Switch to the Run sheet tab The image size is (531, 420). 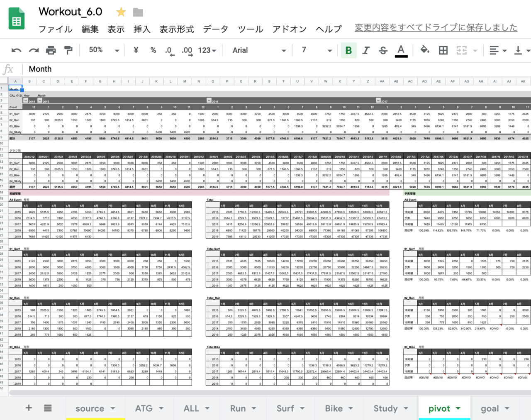(238, 408)
